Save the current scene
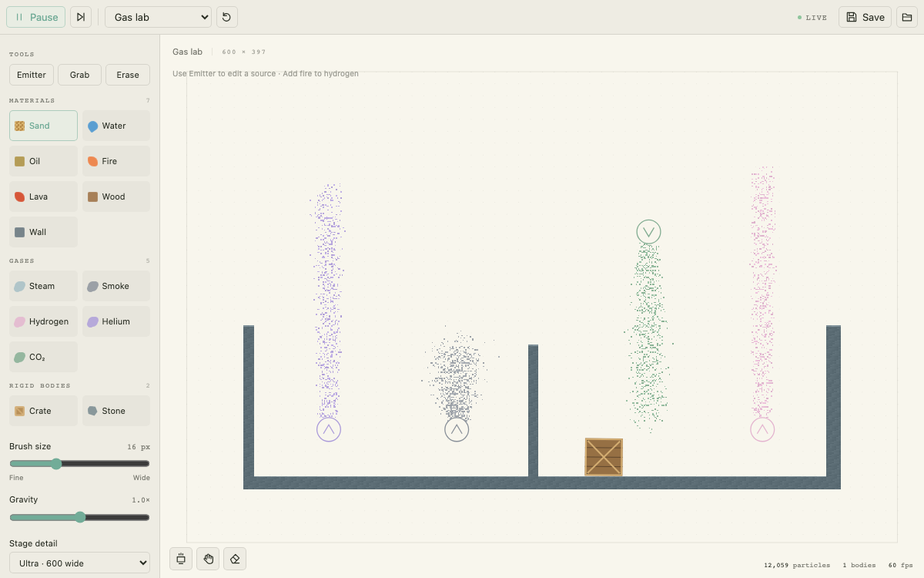The height and width of the screenshot is (578, 924). pyautogui.click(x=865, y=17)
